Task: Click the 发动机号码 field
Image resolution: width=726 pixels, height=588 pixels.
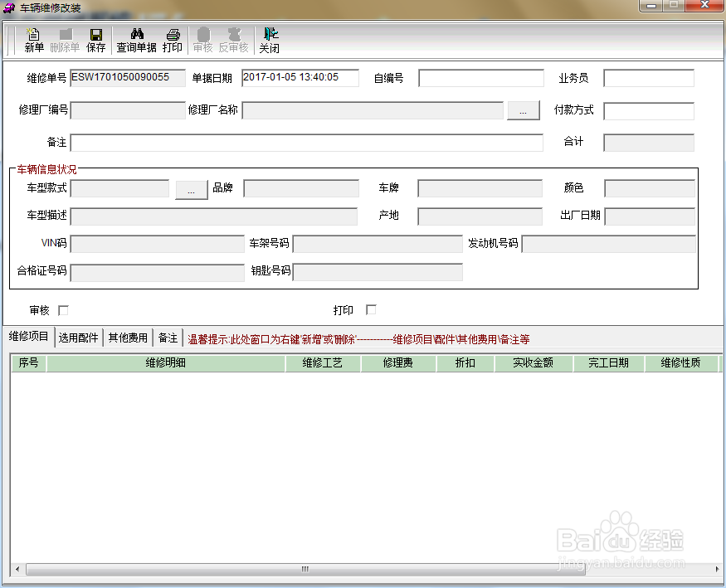Action: click(x=609, y=245)
